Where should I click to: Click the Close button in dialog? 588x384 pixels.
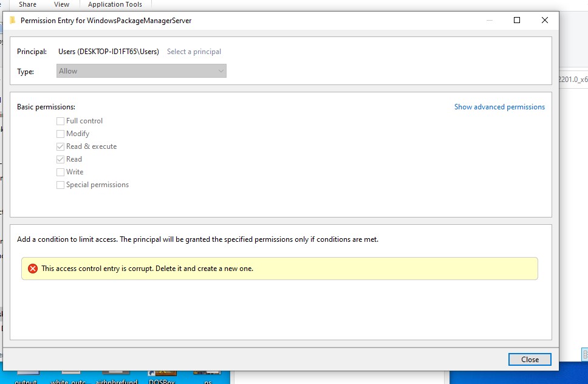530,359
